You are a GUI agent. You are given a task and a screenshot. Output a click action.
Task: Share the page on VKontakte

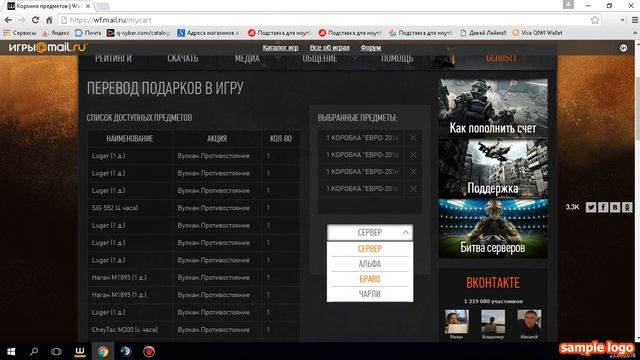(615, 207)
